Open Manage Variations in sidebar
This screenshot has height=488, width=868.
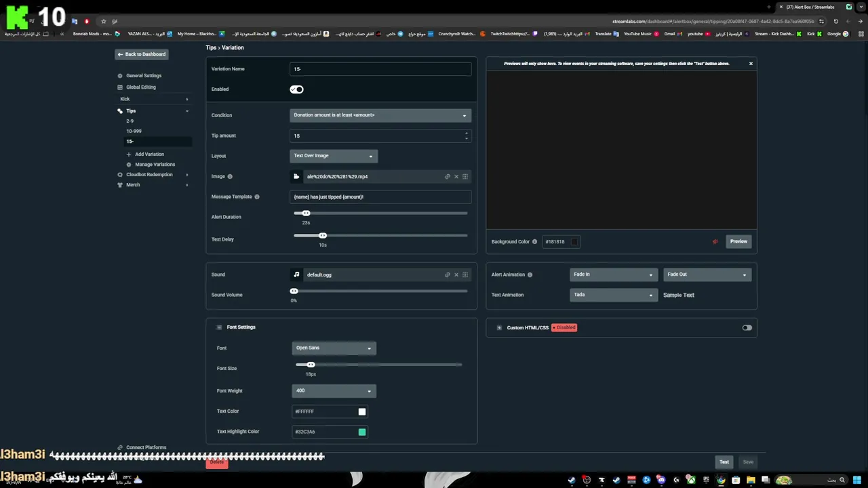click(155, 165)
